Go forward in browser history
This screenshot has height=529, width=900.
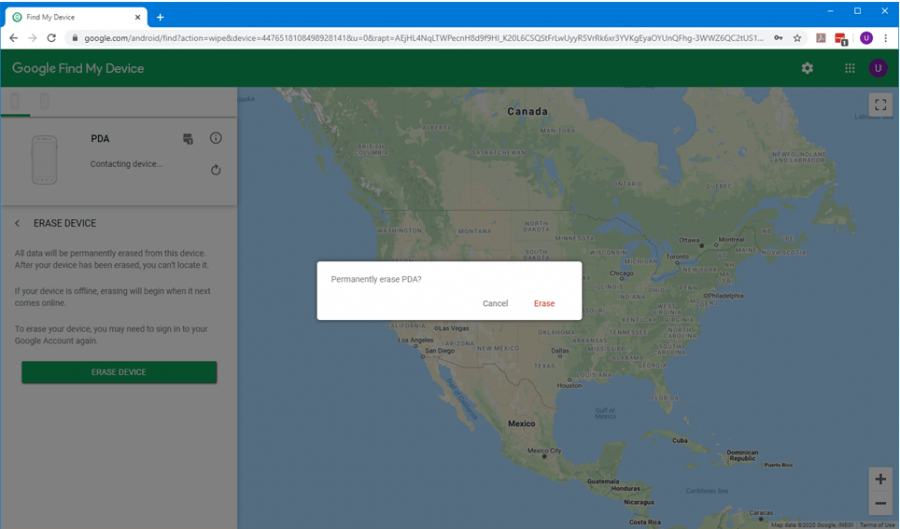click(x=33, y=38)
